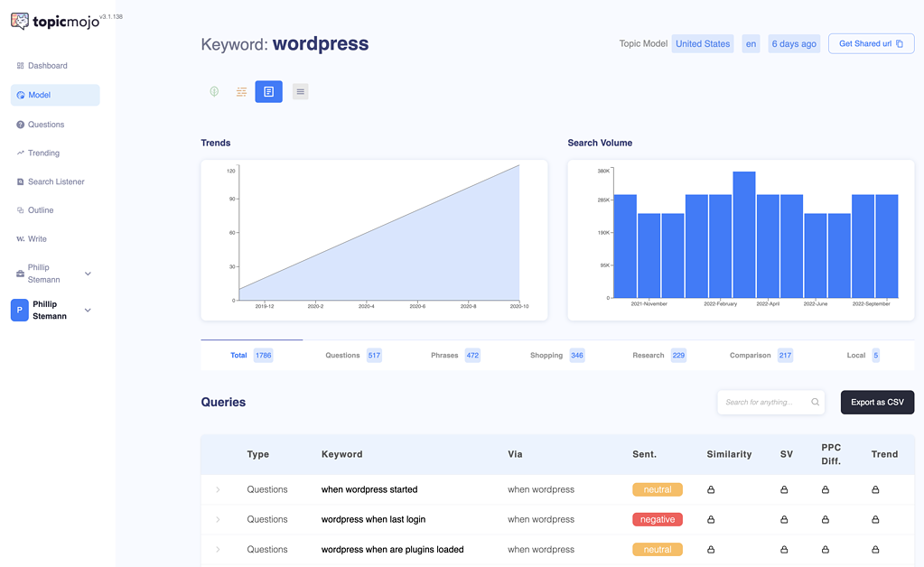
Task: Click the Outline icon in the sidebar
Action: pos(20,209)
